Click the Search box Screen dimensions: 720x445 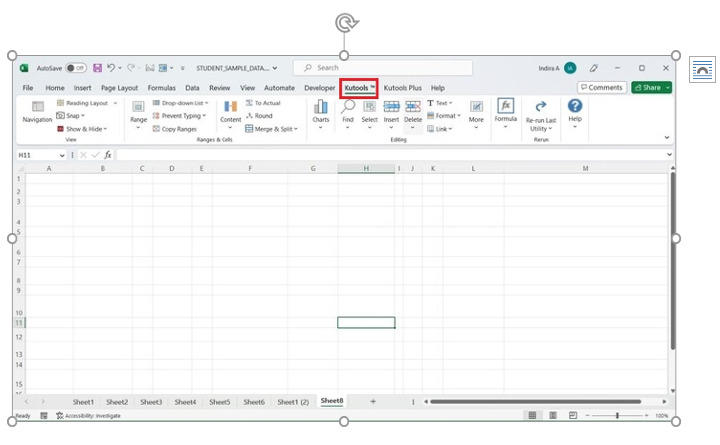382,68
